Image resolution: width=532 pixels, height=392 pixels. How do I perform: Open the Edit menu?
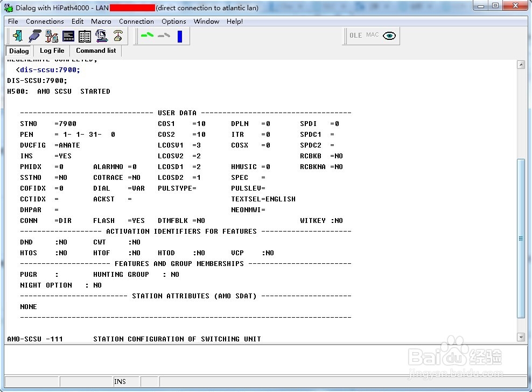(78, 22)
